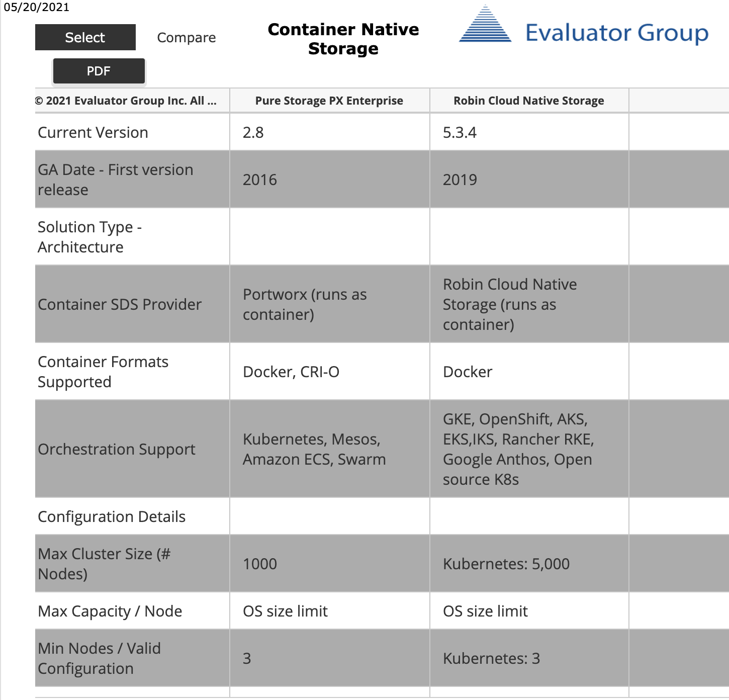This screenshot has width=729, height=700.
Task: Open the Container Native Storage title
Action: tap(343, 39)
